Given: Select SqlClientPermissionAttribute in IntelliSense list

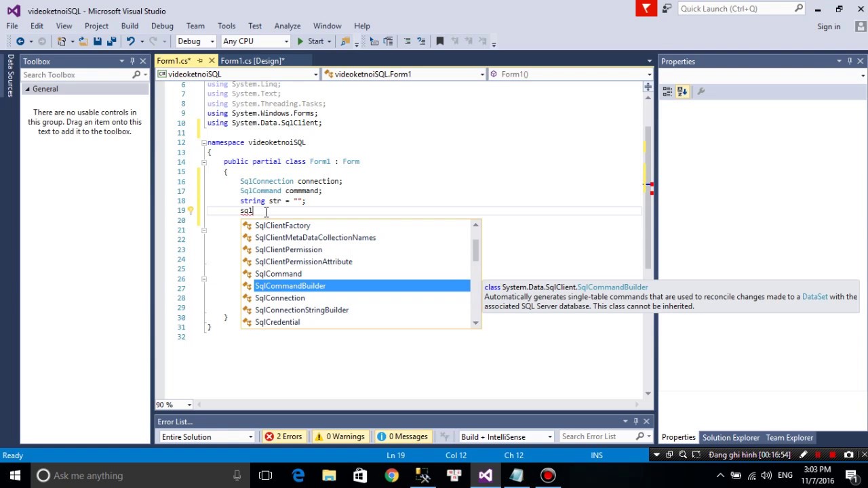Looking at the screenshot, I should click(x=356, y=262).
